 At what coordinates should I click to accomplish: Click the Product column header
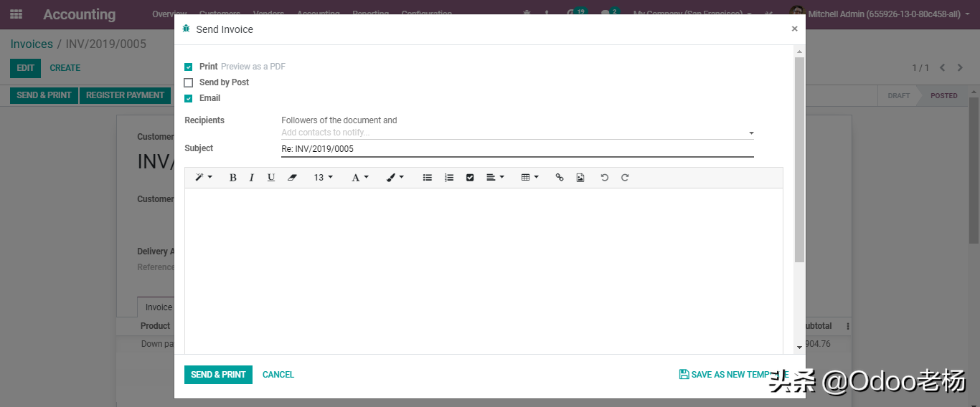[155, 326]
